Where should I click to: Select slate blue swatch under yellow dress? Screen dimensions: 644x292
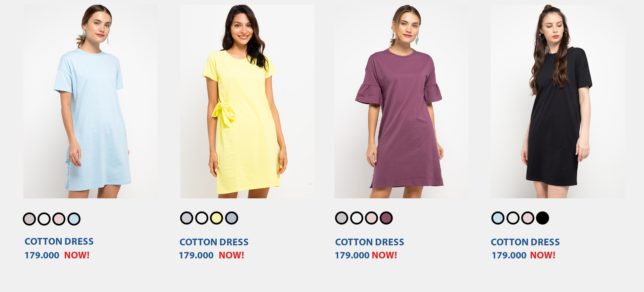pos(231,218)
